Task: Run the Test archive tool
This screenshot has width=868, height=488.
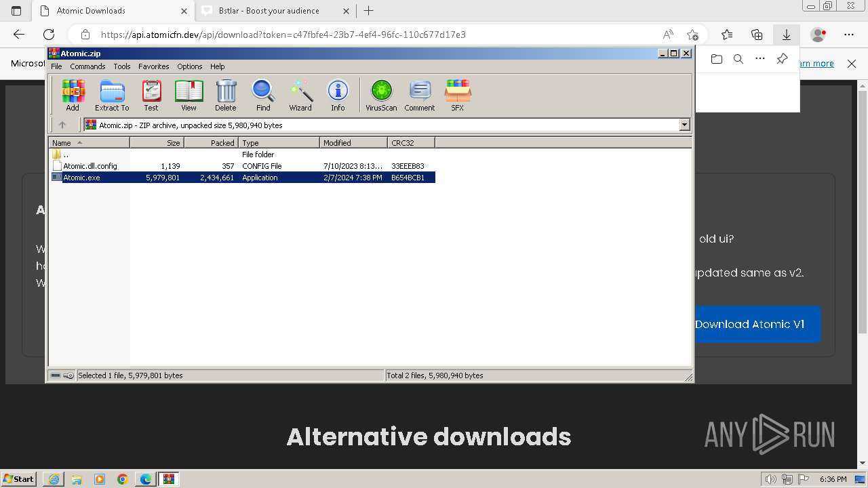Action: click(x=151, y=95)
